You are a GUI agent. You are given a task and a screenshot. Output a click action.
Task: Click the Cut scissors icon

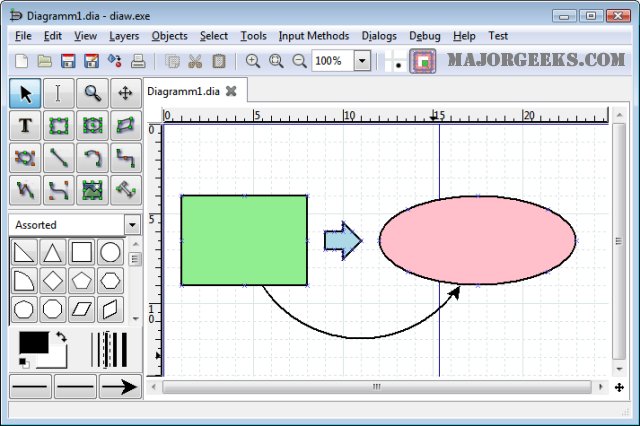click(195, 61)
